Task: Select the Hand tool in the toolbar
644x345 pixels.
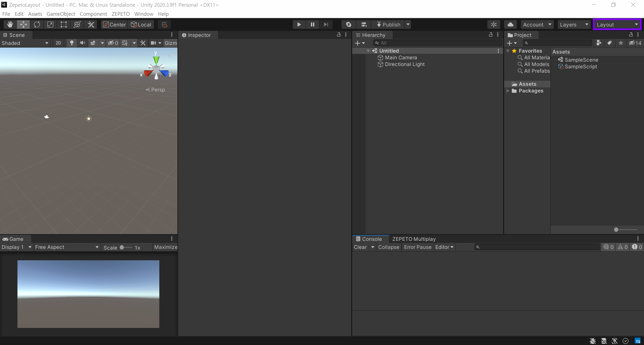Action: click(10, 24)
